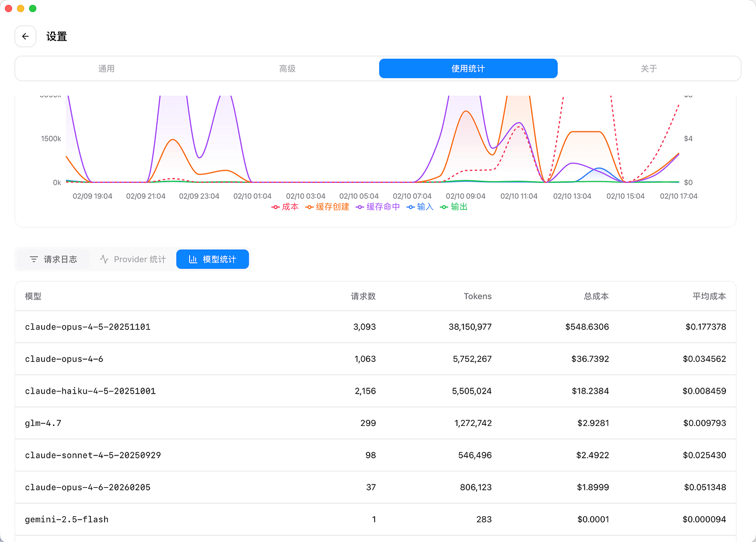This screenshot has height=542, width=756.
Task: Select claude-haiku-4-5-20251001 model name
Action: tap(90, 391)
